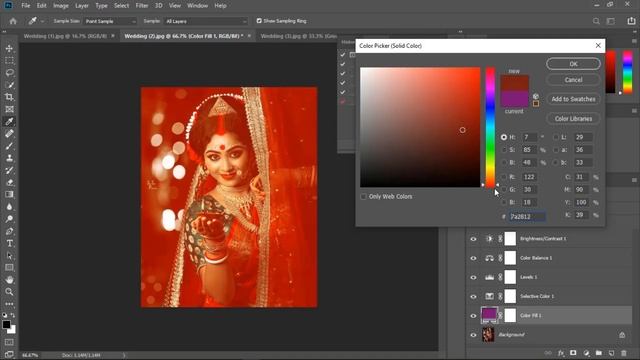Viewport: 640px width, 360px height.
Task: Hide the Background layer
Action: tap(473, 335)
